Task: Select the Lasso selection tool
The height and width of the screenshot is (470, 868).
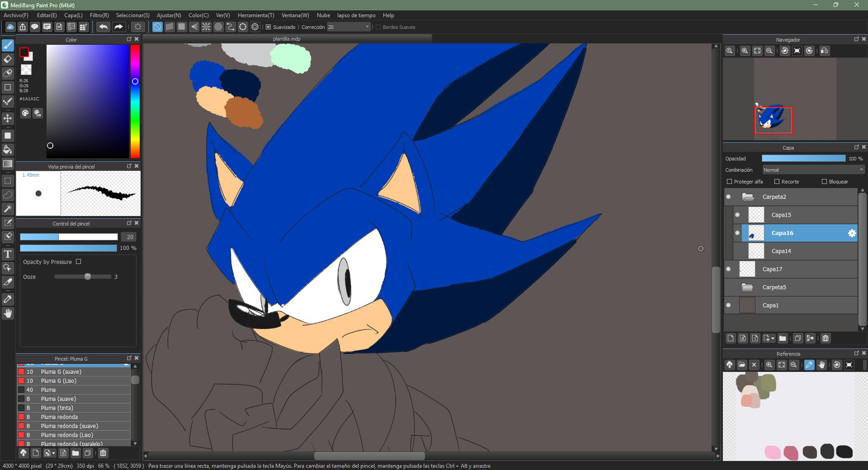Action: coord(8,195)
